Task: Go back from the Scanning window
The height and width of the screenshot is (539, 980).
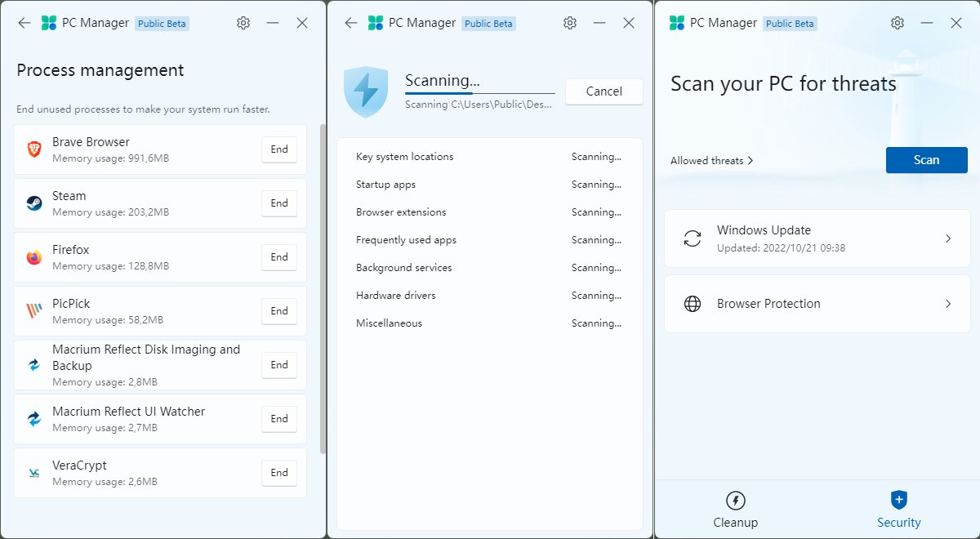Action: point(351,23)
